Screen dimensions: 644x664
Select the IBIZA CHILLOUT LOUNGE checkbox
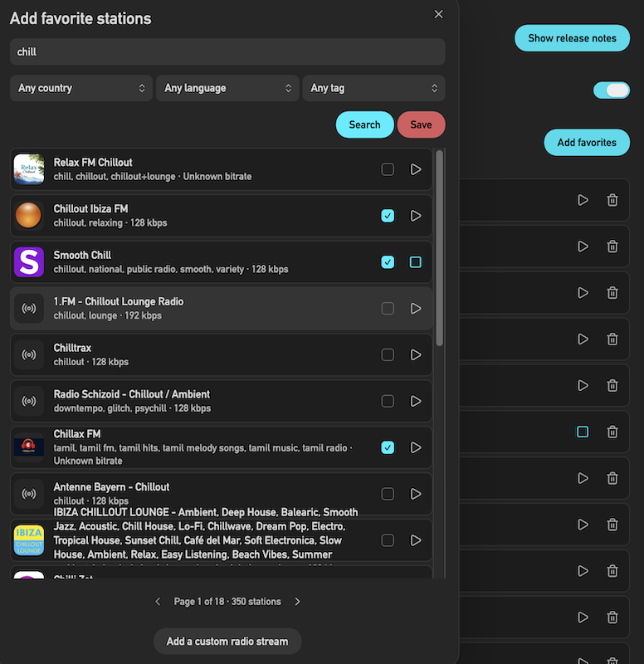click(388, 540)
